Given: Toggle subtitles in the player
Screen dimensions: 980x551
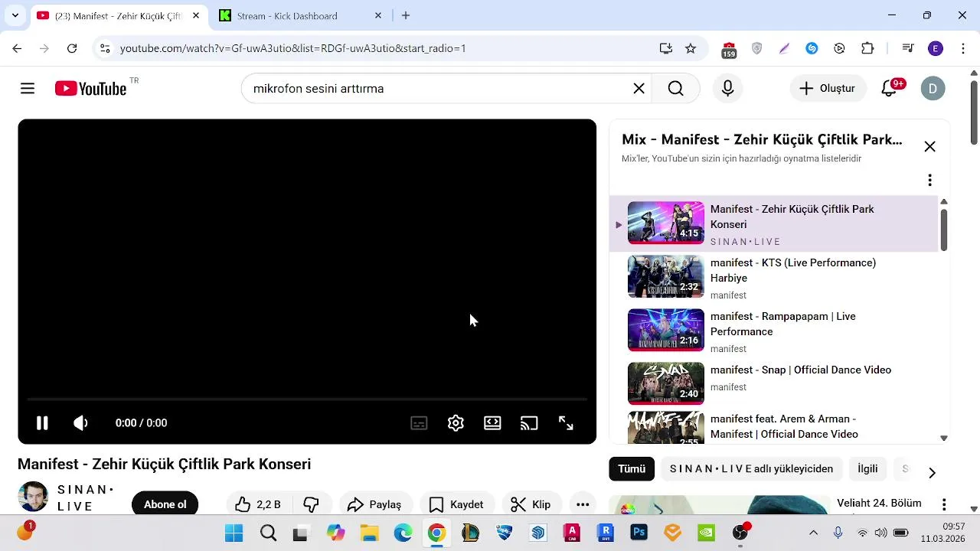Looking at the screenshot, I should tap(419, 423).
